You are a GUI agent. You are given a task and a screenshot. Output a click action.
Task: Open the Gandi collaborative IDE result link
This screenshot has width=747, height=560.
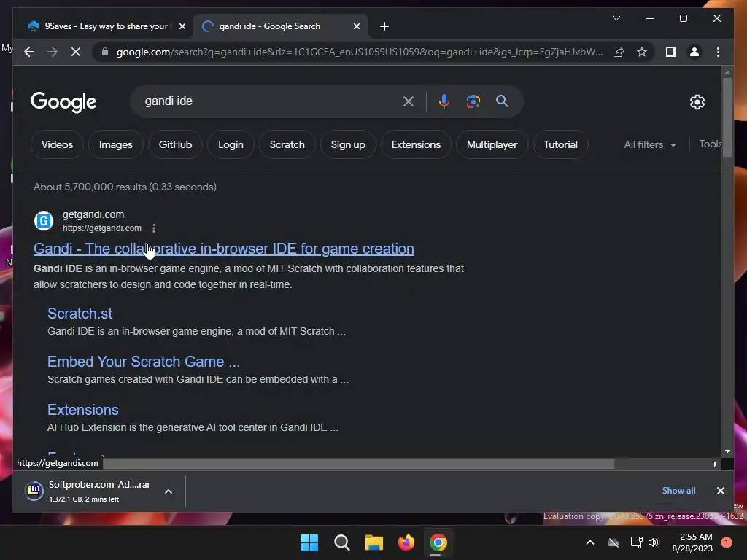point(224,249)
